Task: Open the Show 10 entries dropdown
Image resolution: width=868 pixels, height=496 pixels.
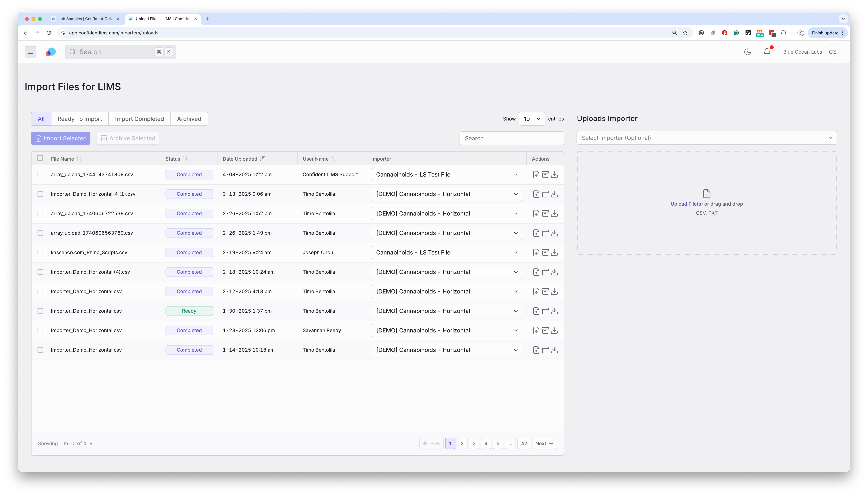Action: pyautogui.click(x=531, y=119)
